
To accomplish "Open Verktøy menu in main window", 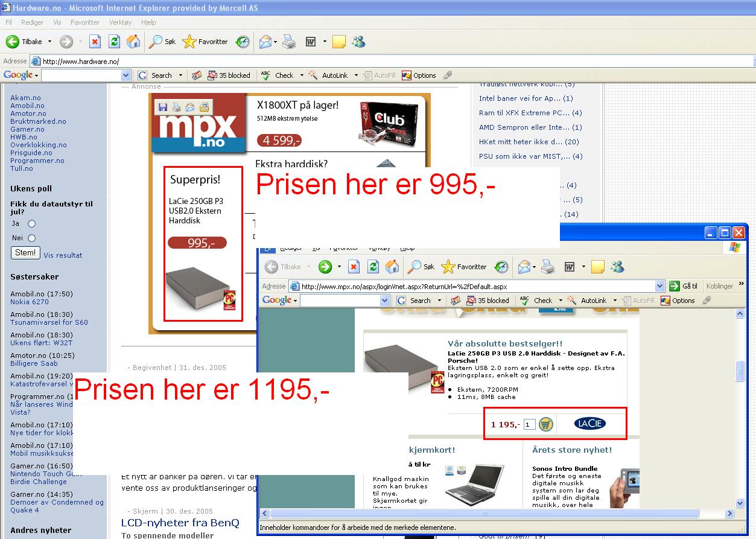I will 121,22.
